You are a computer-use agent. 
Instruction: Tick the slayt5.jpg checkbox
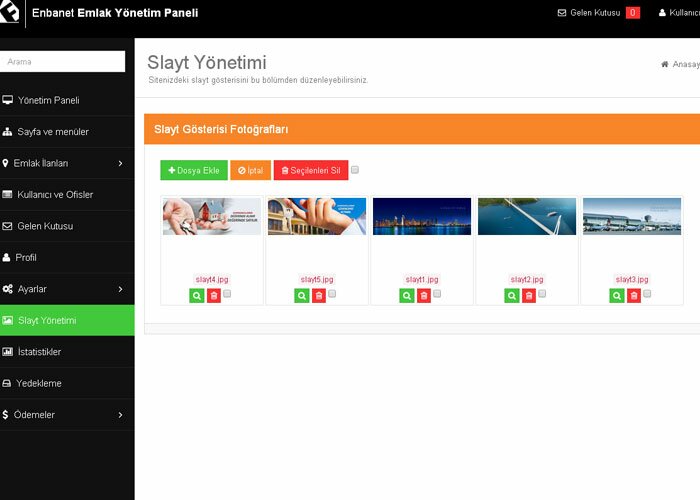(x=332, y=294)
